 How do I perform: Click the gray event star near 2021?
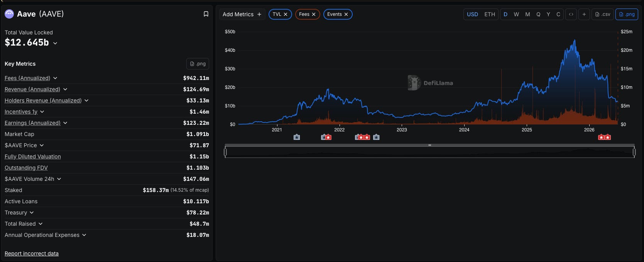pyautogui.click(x=297, y=137)
